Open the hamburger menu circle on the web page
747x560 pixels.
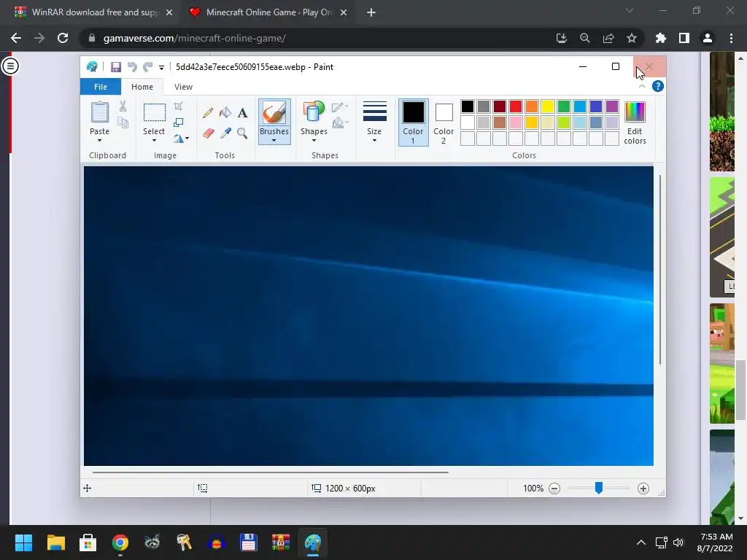[10, 66]
